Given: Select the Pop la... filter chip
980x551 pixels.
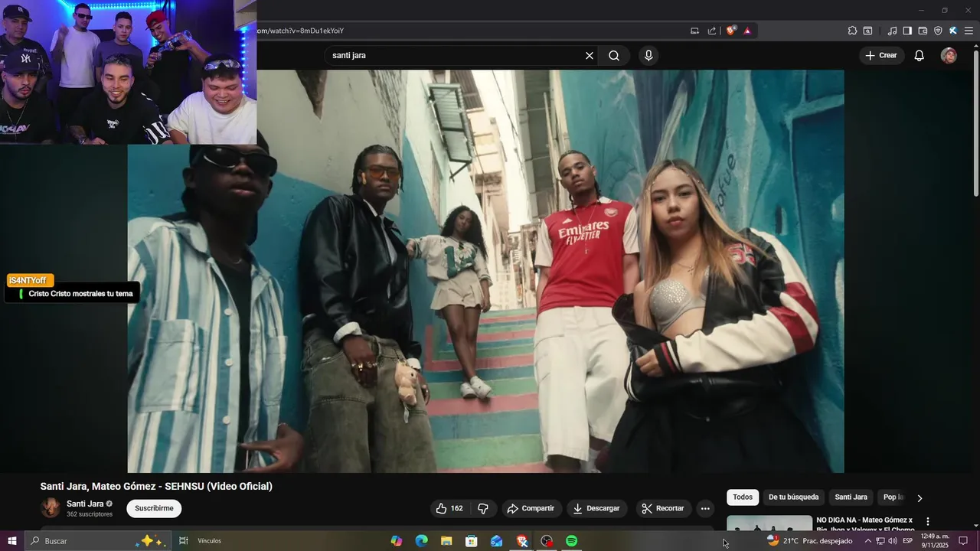Looking at the screenshot, I should (x=893, y=497).
